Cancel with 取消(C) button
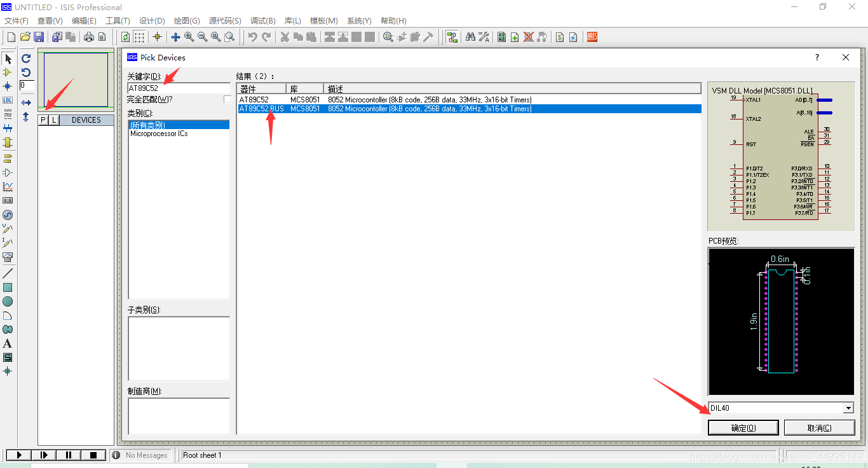868x468 pixels. click(819, 428)
